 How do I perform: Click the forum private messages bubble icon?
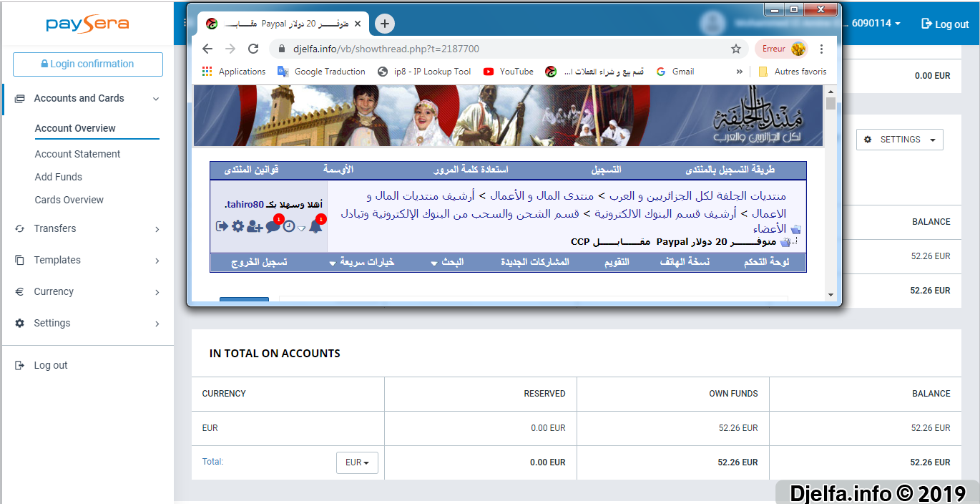point(273,226)
